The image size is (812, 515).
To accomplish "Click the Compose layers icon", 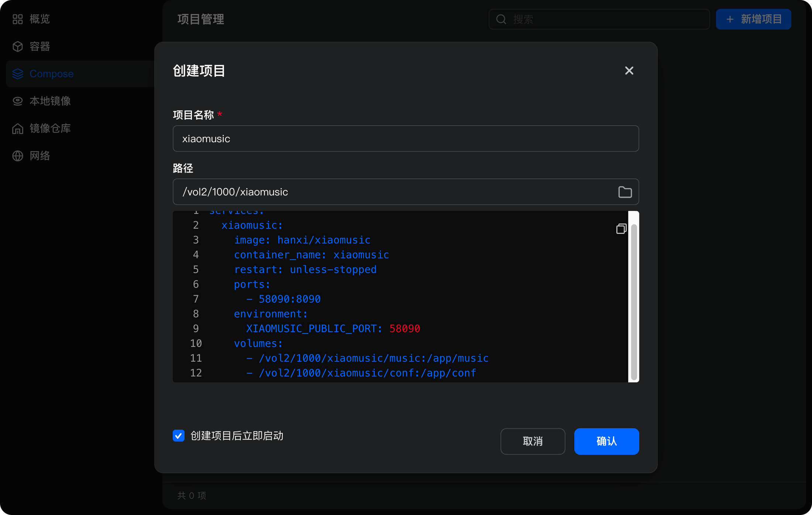I will (17, 74).
